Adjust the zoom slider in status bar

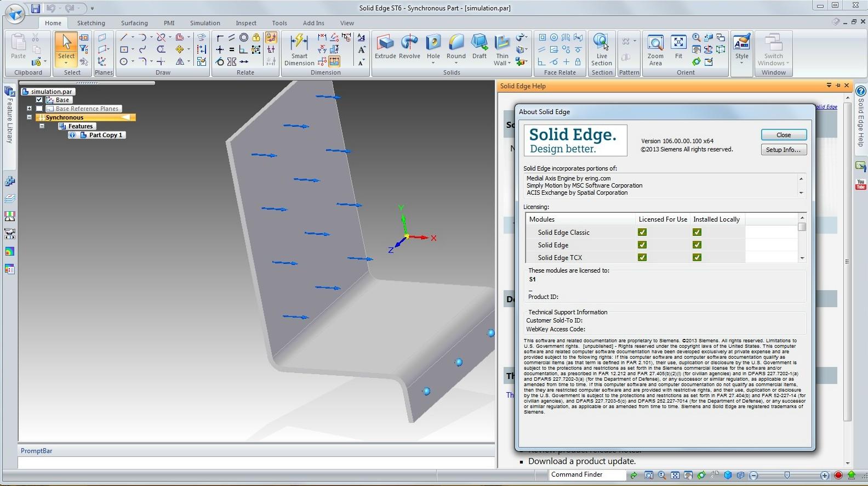coord(787,476)
